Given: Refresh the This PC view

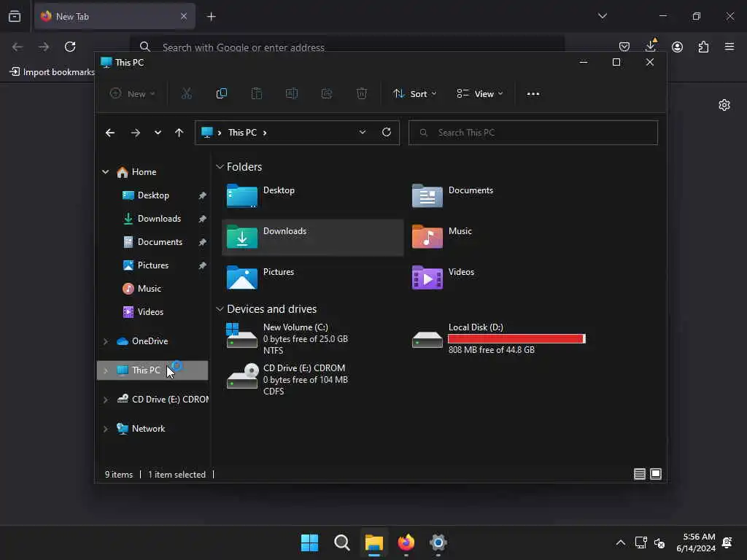Looking at the screenshot, I should [x=387, y=133].
